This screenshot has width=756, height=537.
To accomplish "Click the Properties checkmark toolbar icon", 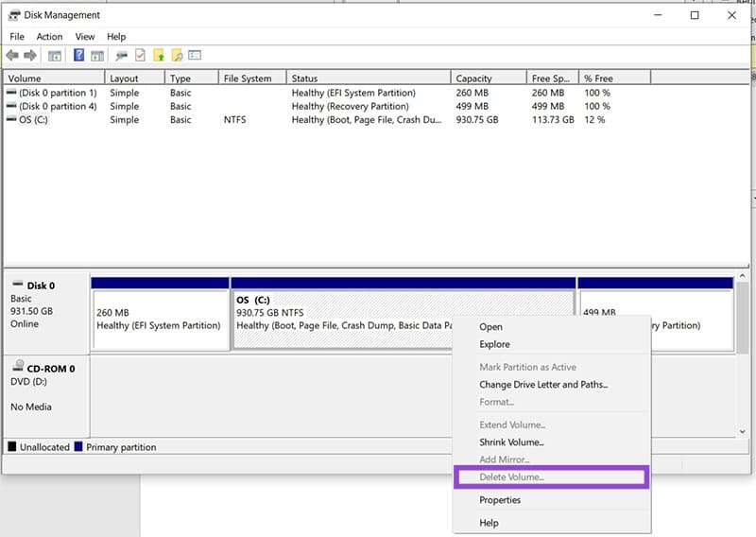I will coord(140,56).
